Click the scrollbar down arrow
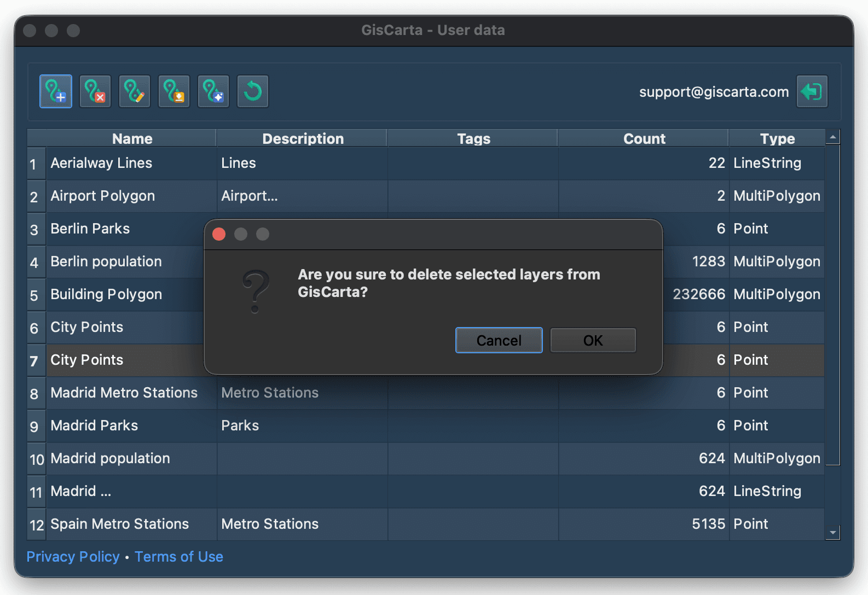 click(x=832, y=532)
